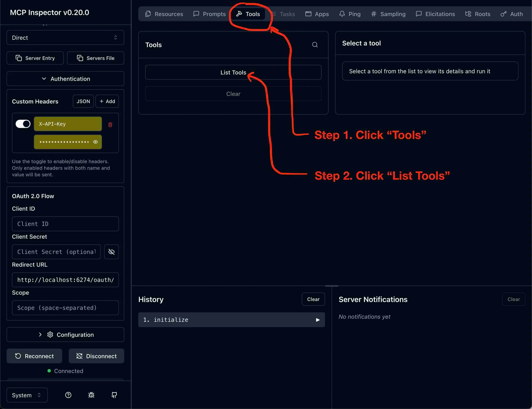Open the System theme selector
The height and width of the screenshot is (409, 532).
(x=27, y=395)
